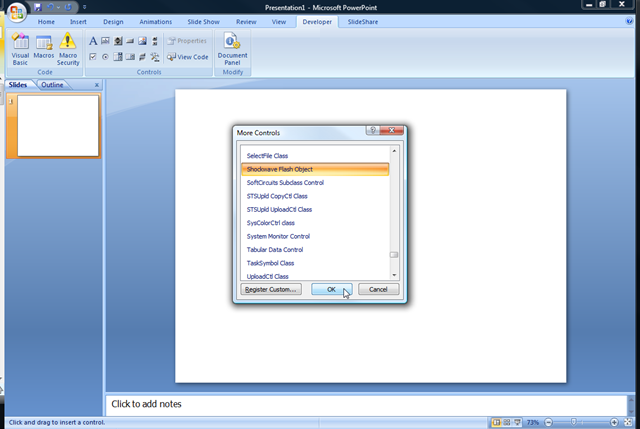Click the More Controls tools icon
Screen dimensions: 640x429
(x=155, y=57)
